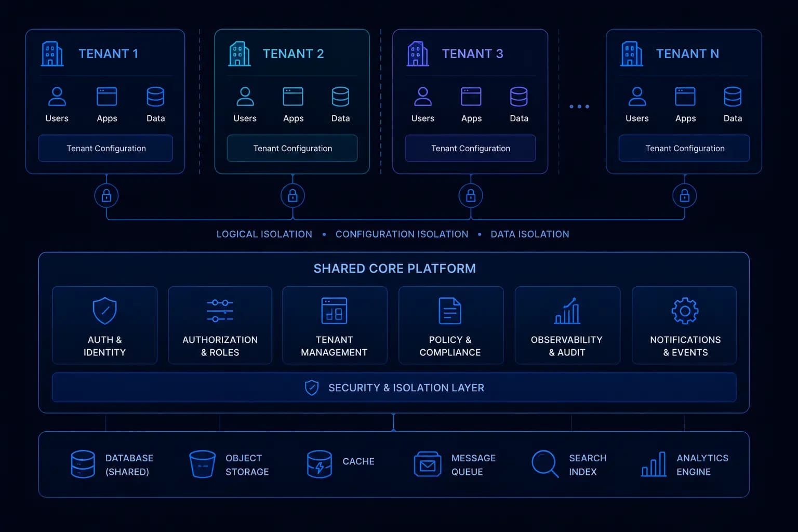Screen dimensions: 798x532
Task: Click the Database (Shared) cylinder icon
Action: [x=83, y=464]
